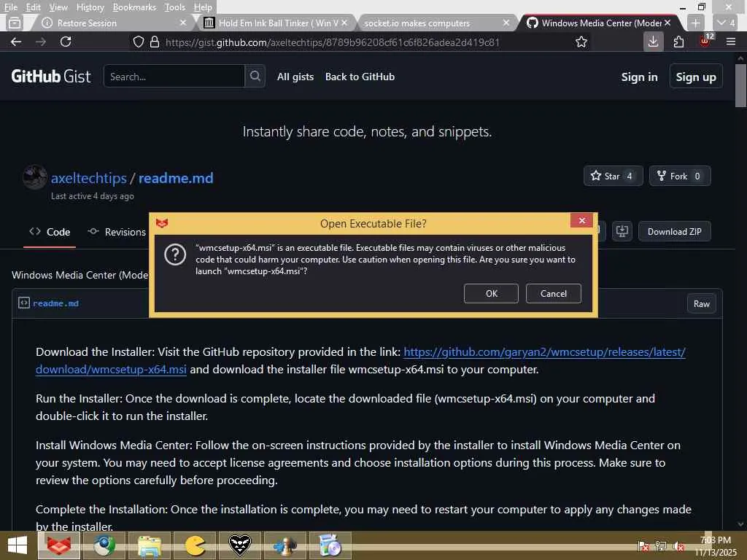Select the gist Code tab

click(50, 232)
